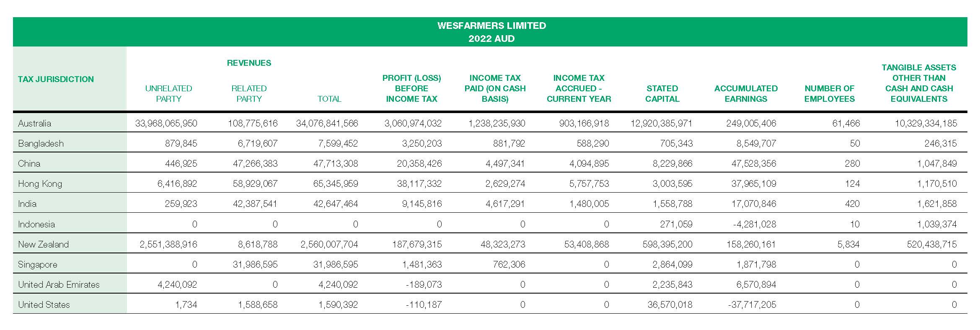Click Singapore's related party revenue 31,986,595

[255, 264]
